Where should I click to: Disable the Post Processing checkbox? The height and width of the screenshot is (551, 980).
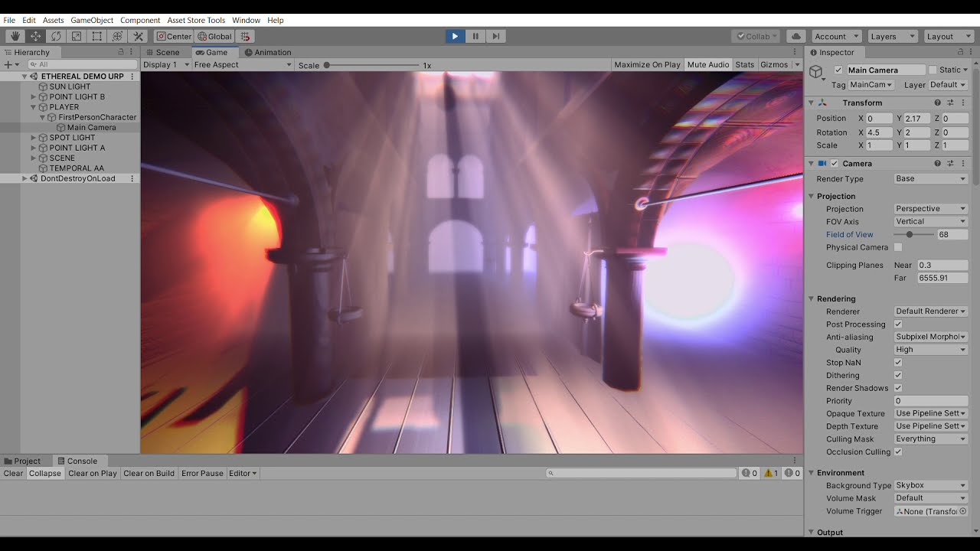[x=898, y=324]
